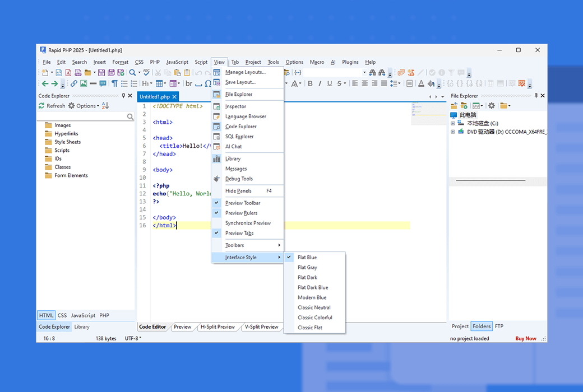
Task: Click the Code Explorer sort A-Z icon
Action: (x=105, y=106)
